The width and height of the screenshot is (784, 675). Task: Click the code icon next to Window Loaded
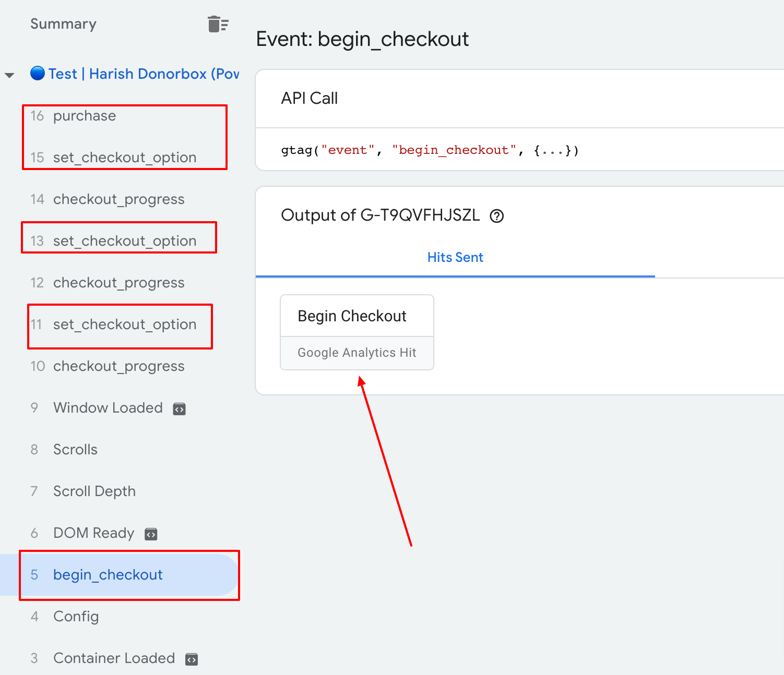(179, 409)
